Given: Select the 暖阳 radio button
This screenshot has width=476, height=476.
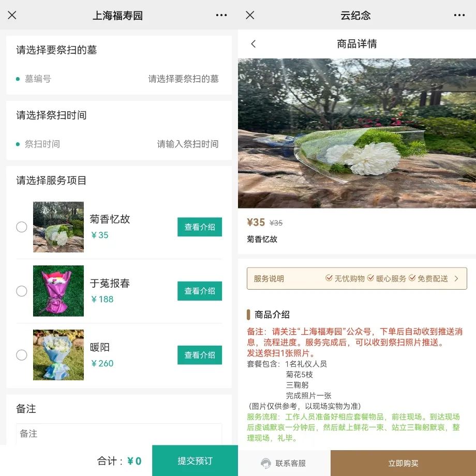Looking at the screenshot, I should (22, 355).
